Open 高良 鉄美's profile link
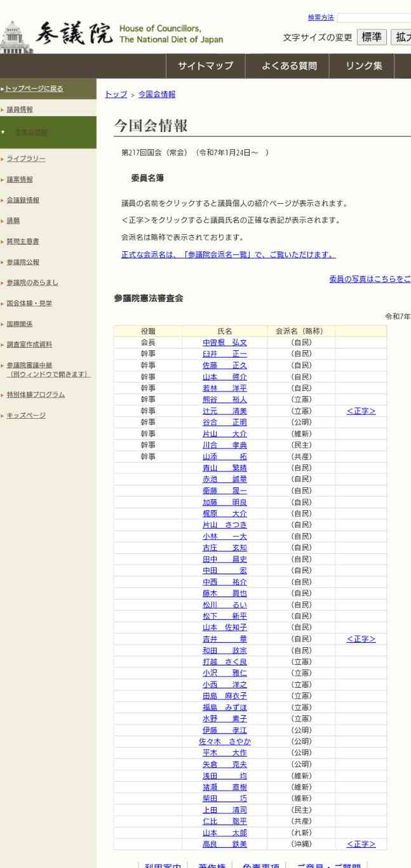The image size is (411, 868). tap(224, 844)
